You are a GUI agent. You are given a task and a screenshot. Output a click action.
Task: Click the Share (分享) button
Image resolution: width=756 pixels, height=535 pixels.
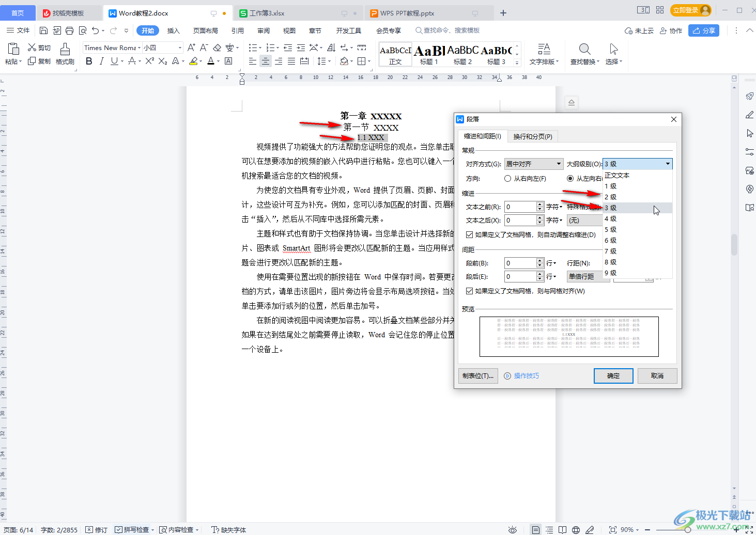pyautogui.click(x=704, y=30)
